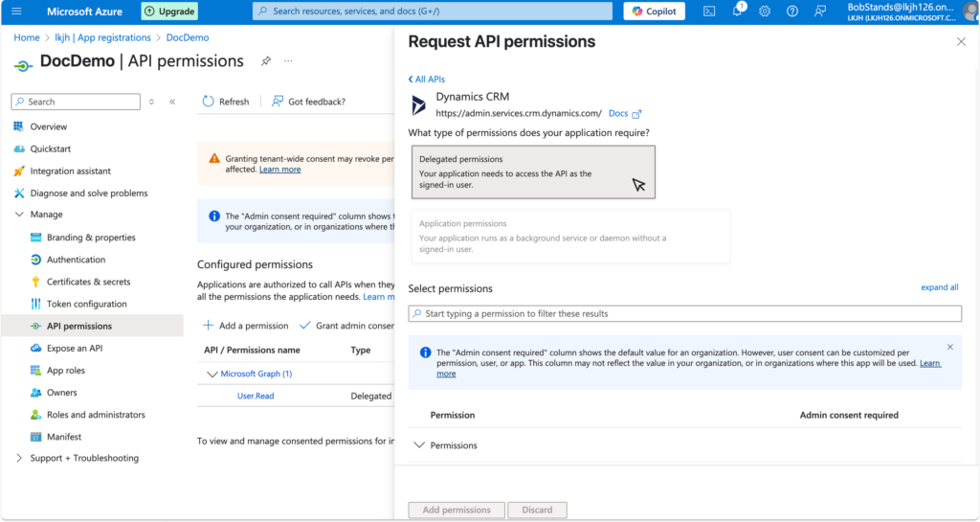Click the Feedback icon in top bar
This screenshot has height=522, width=980.
[x=820, y=11]
